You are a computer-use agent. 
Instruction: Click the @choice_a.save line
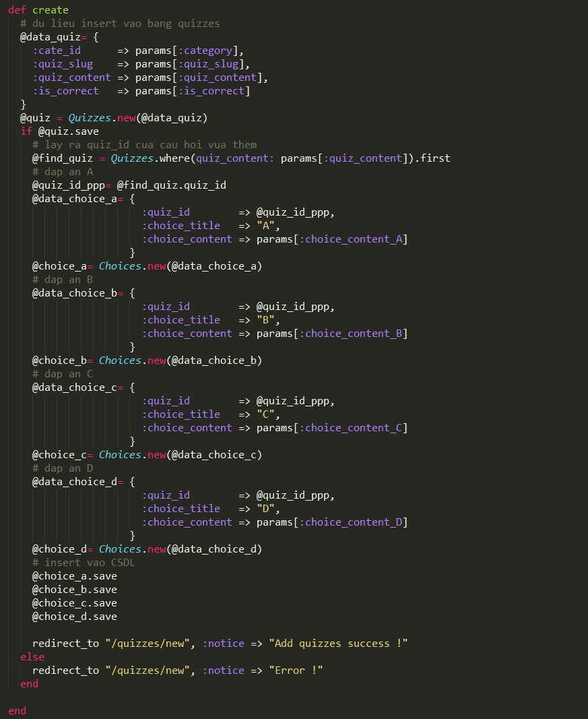tap(74, 576)
